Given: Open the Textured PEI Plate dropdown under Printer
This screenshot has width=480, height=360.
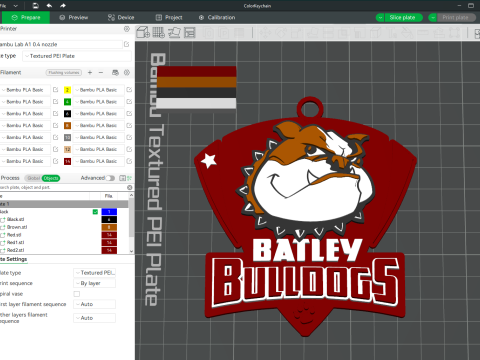Looking at the screenshot, I should point(77,56).
